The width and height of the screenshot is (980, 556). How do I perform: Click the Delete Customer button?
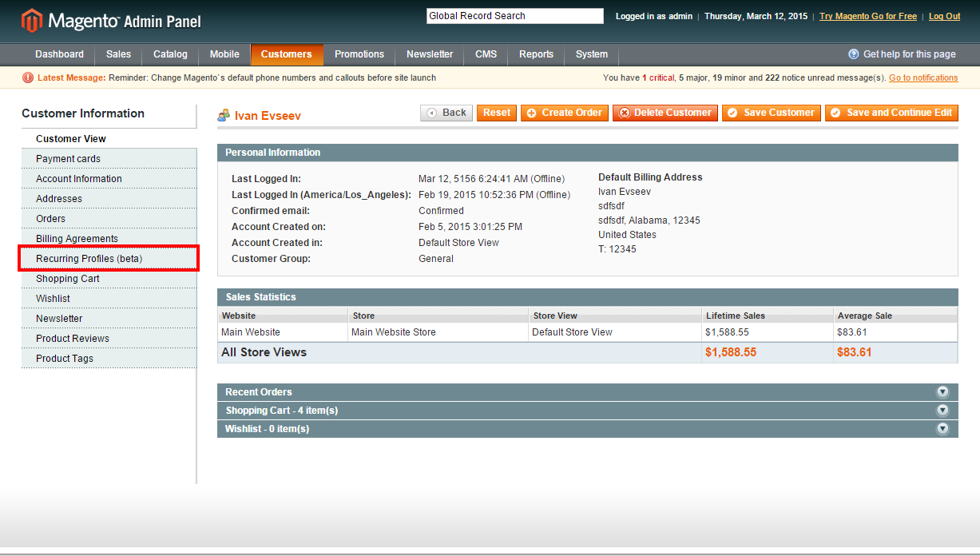click(x=665, y=113)
